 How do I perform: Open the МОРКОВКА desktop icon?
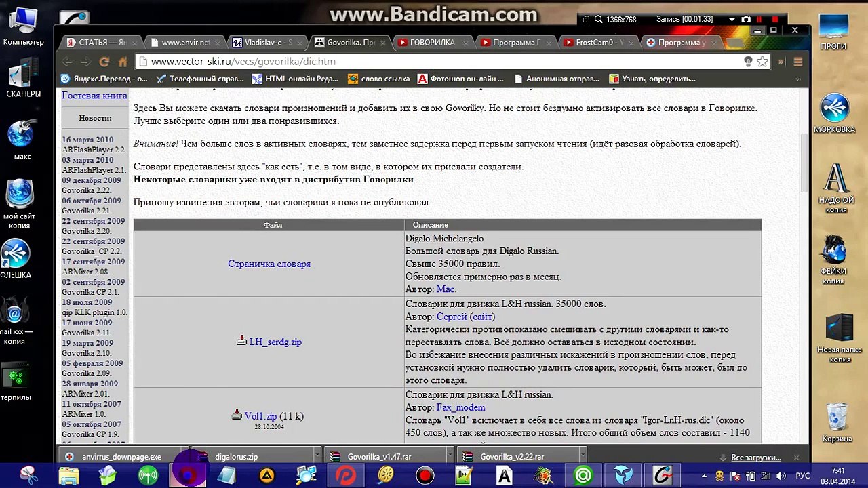(x=834, y=114)
